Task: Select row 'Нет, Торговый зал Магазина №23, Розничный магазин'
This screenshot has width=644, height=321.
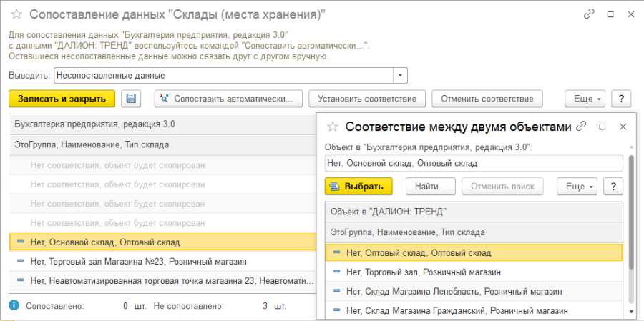Action: [x=163, y=261]
